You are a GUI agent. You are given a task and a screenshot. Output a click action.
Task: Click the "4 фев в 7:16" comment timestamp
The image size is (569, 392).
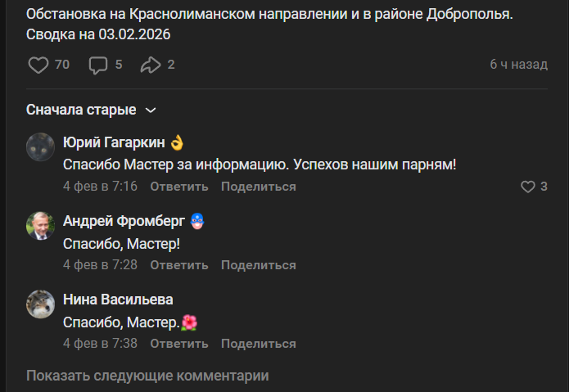(x=100, y=187)
